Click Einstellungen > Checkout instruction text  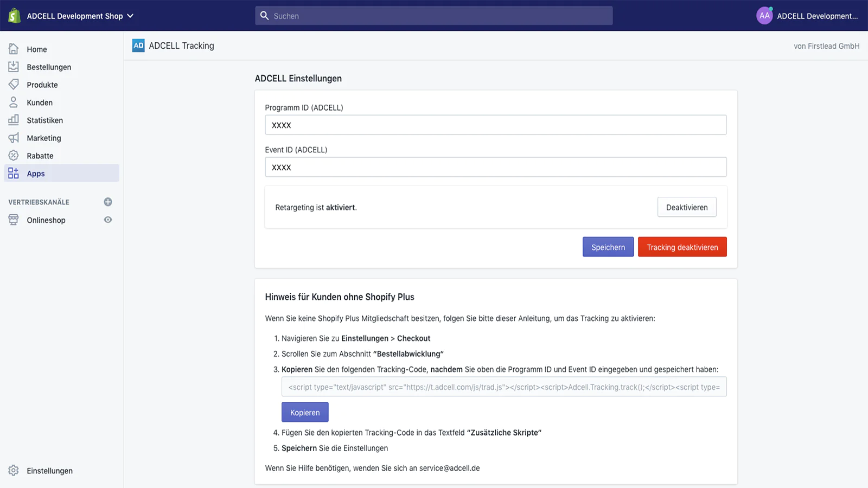point(386,338)
